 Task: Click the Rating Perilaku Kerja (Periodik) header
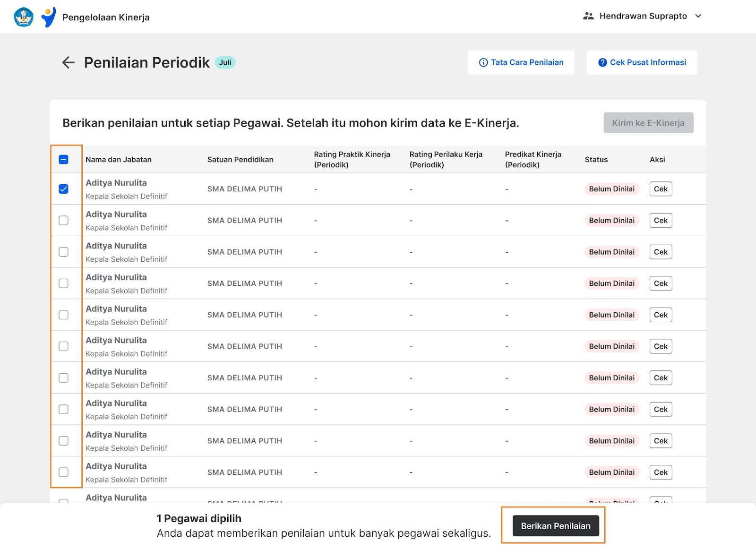click(446, 160)
